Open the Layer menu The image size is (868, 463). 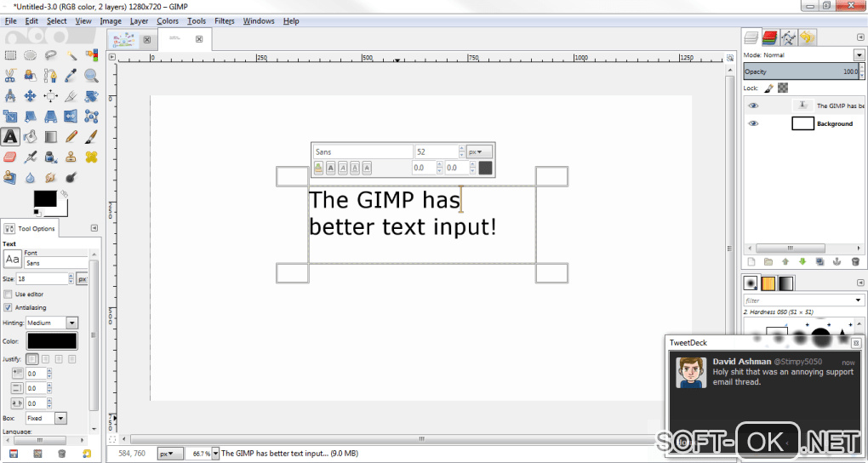coord(139,21)
